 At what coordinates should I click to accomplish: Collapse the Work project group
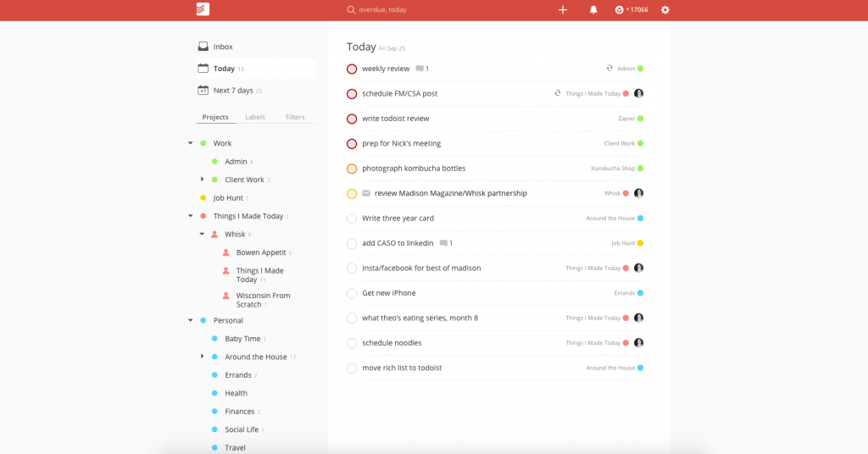click(x=191, y=143)
